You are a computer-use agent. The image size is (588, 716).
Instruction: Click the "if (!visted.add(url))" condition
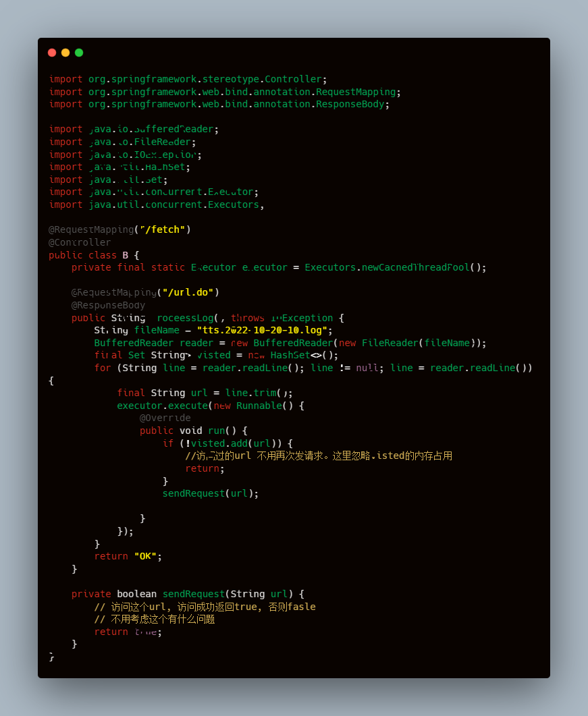pos(223,443)
